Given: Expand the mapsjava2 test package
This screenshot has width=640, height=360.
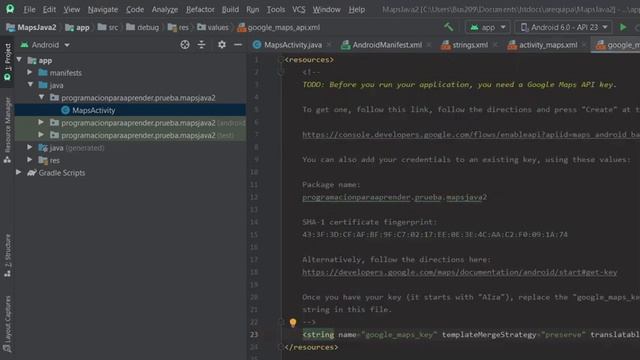Looking at the screenshot, I should (41, 135).
